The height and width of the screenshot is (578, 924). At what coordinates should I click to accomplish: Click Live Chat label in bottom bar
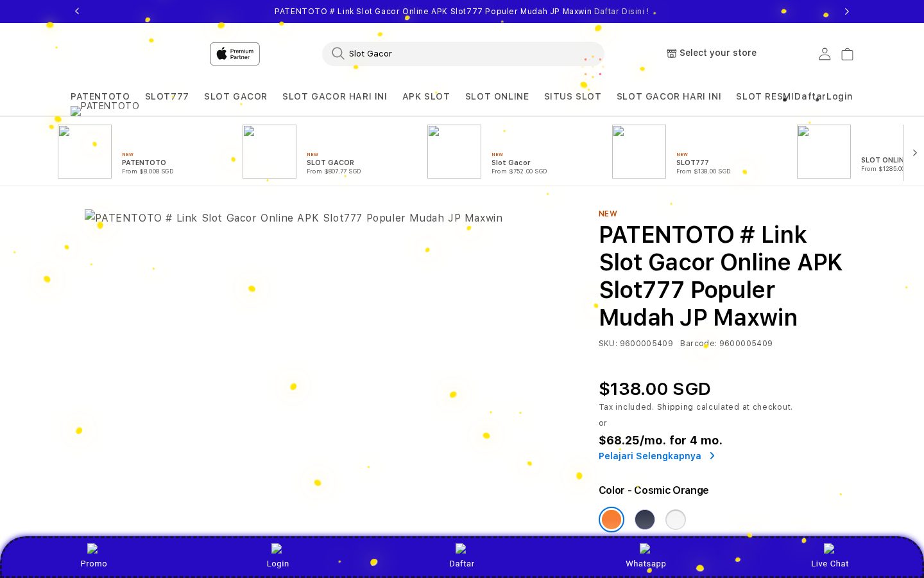(x=830, y=564)
